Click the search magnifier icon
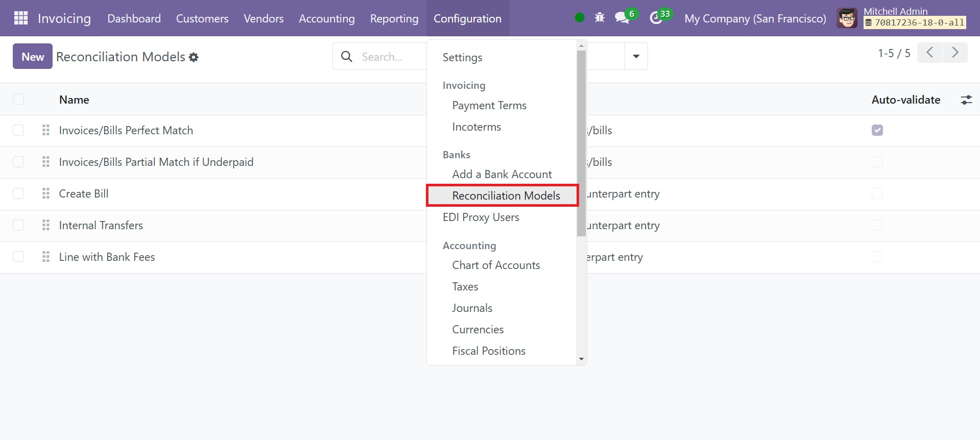Viewport: 980px width, 440px height. [347, 57]
